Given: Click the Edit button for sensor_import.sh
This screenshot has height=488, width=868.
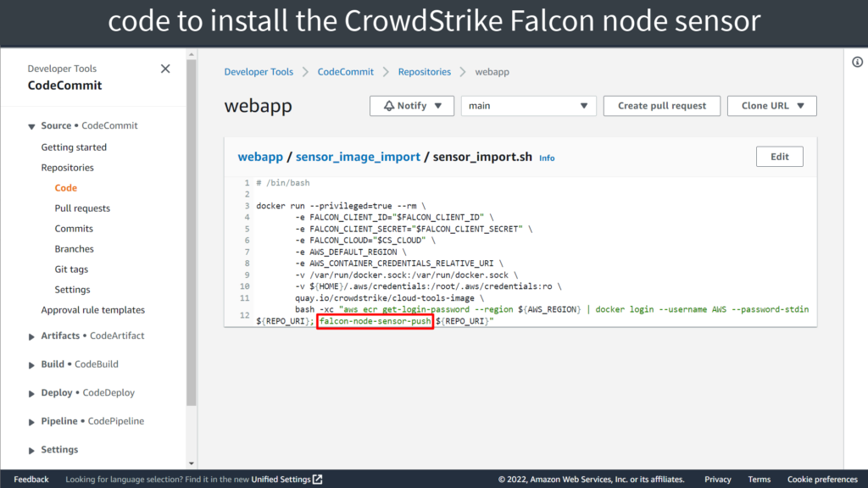Looking at the screenshot, I should (780, 157).
